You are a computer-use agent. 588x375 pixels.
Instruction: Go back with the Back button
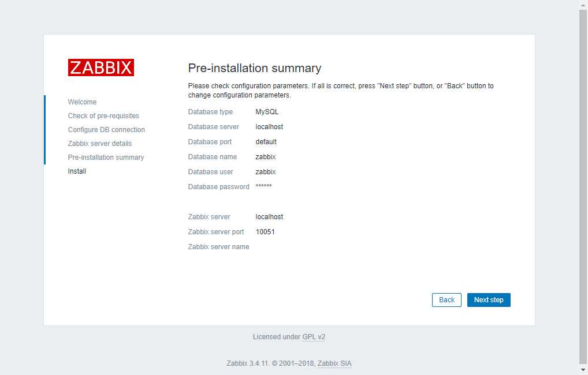pyautogui.click(x=446, y=299)
